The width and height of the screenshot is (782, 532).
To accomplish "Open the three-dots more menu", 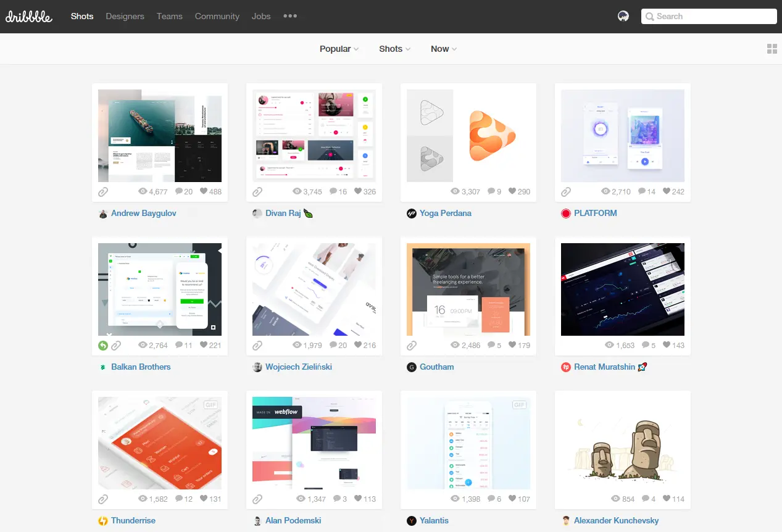I will [290, 16].
